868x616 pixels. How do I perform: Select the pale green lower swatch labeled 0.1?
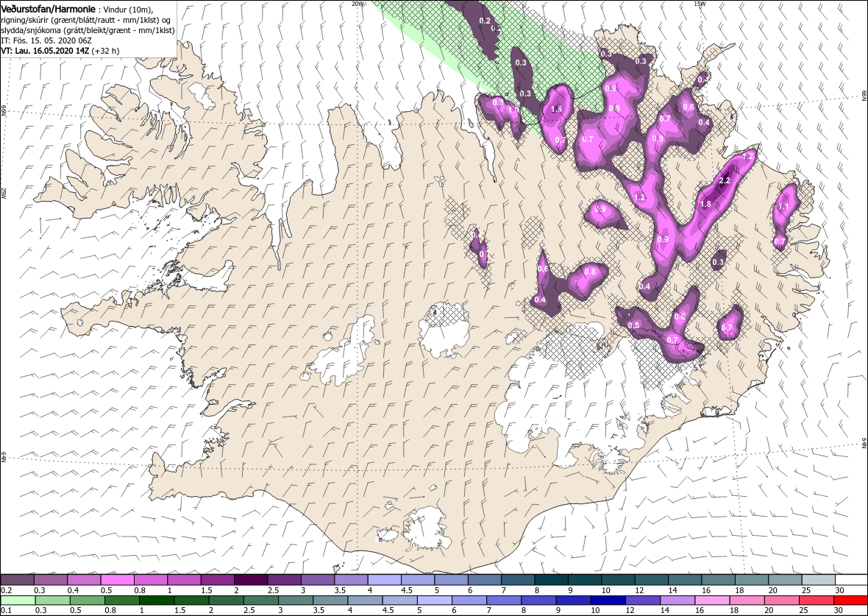(x=17, y=601)
